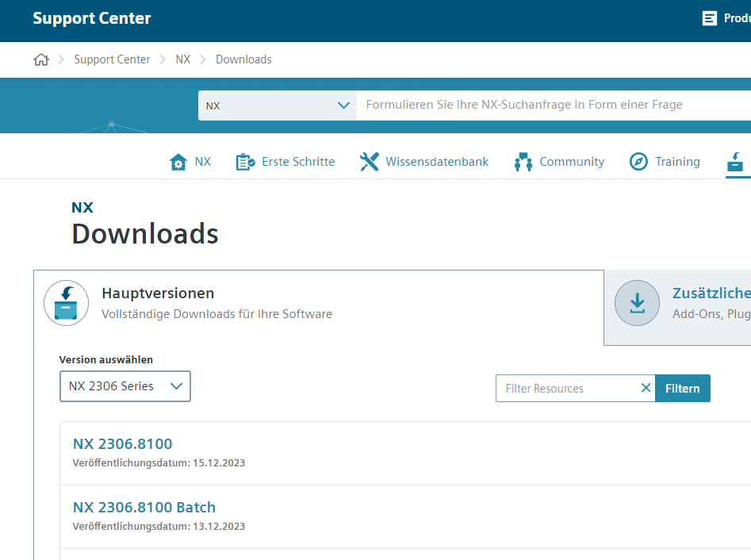Click the Hauptversionen box download icon
751x560 pixels.
(66, 303)
